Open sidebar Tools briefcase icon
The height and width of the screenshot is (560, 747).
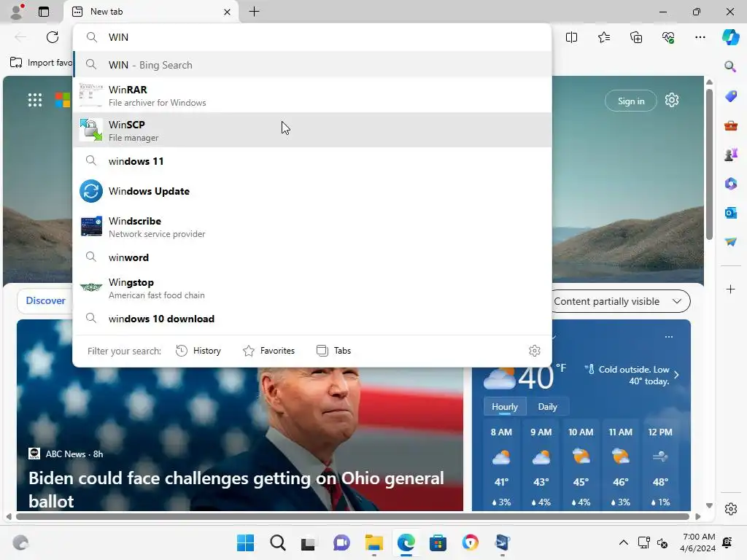click(x=730, y=125)
